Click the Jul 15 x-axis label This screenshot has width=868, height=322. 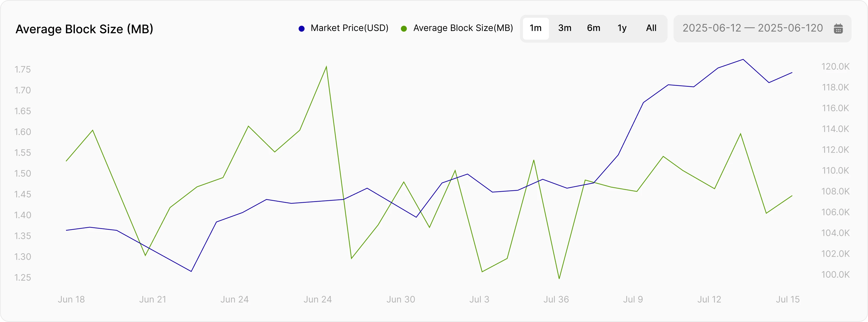[x=788, y=300]
